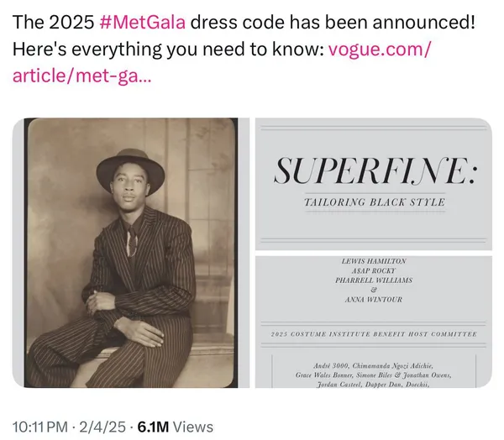Screen dimensions: 504x440
Task: Click the Pharrell Williams name line
Action: (x=374, y=280)
